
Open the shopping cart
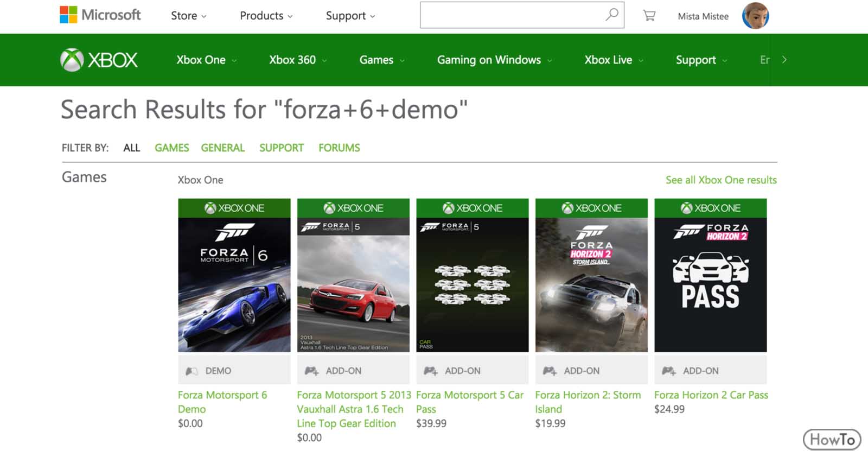(x=649, y=16)
